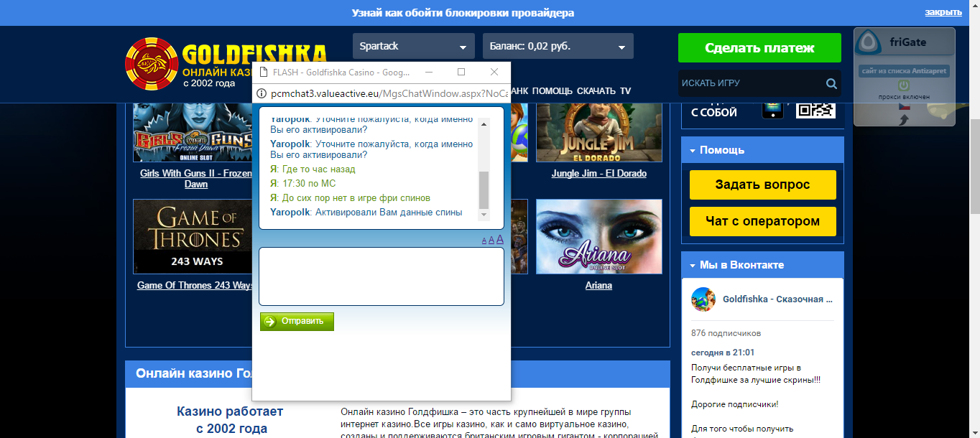Screen dimensions: 980x438
Task: Click the chat window address bar URL
Action: pyautogui.click(x=389, y=92)
